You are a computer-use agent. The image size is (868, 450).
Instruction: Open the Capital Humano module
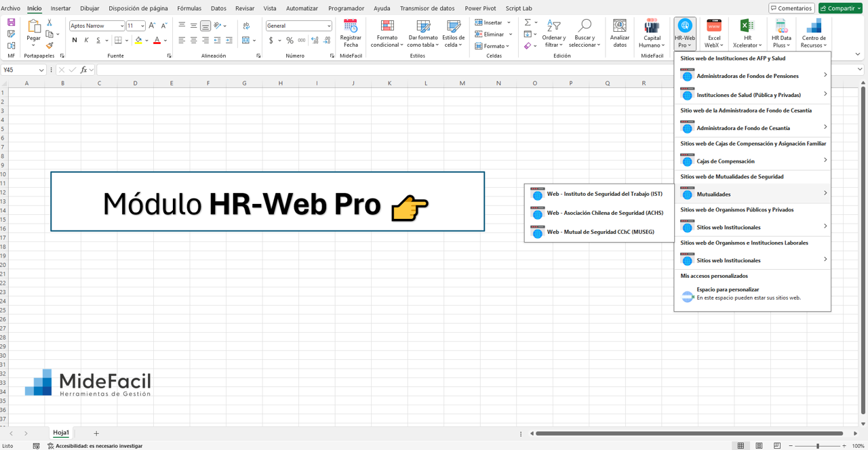click(652, 34)
